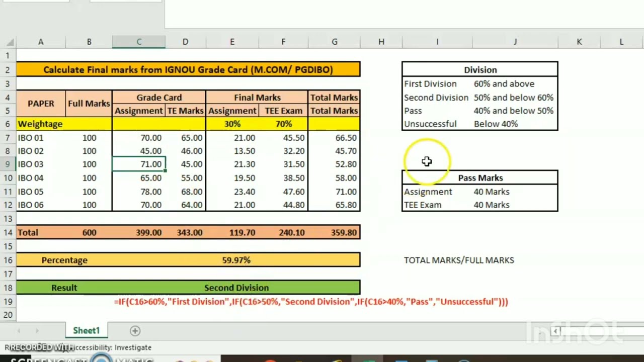Select row 14 header
Screen dimensions: 644x362
pos(8,233)
